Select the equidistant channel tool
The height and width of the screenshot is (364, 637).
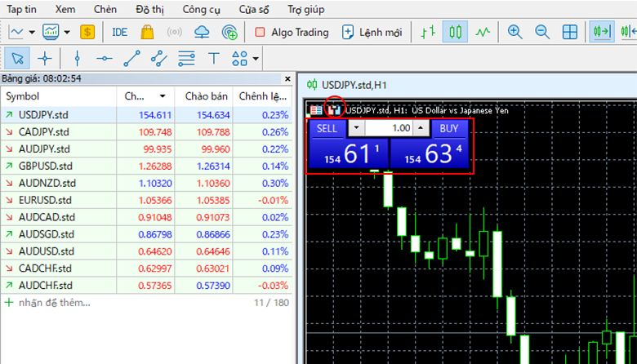point(159,59)
